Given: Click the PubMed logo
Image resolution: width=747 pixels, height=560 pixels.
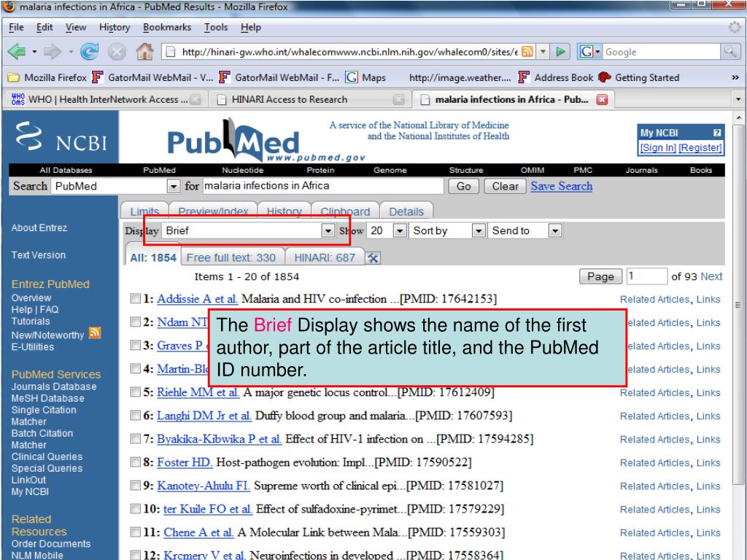Looking at the screenshot, I should tap(233, 139).
